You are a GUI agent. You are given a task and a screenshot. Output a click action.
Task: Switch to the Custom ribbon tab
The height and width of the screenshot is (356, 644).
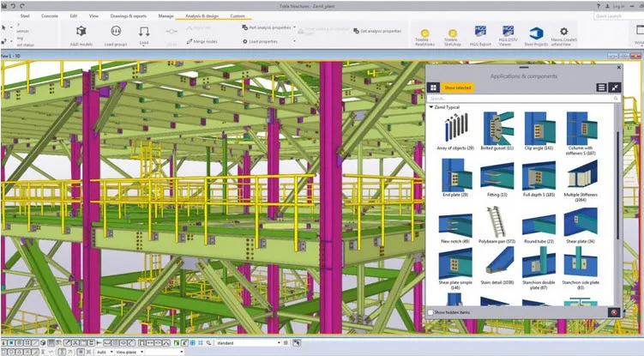click(x=238, y=16)
